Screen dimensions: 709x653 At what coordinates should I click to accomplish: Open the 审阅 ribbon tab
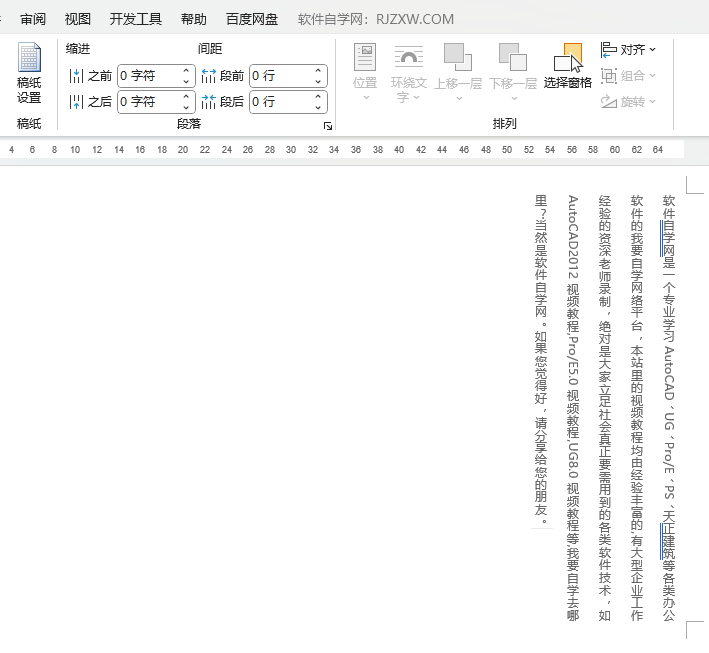33,19
